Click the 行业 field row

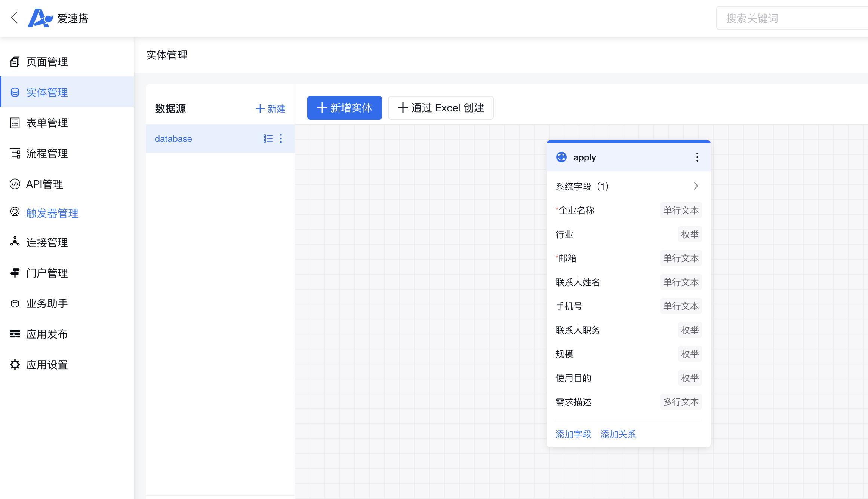click(x=629, y=234)
